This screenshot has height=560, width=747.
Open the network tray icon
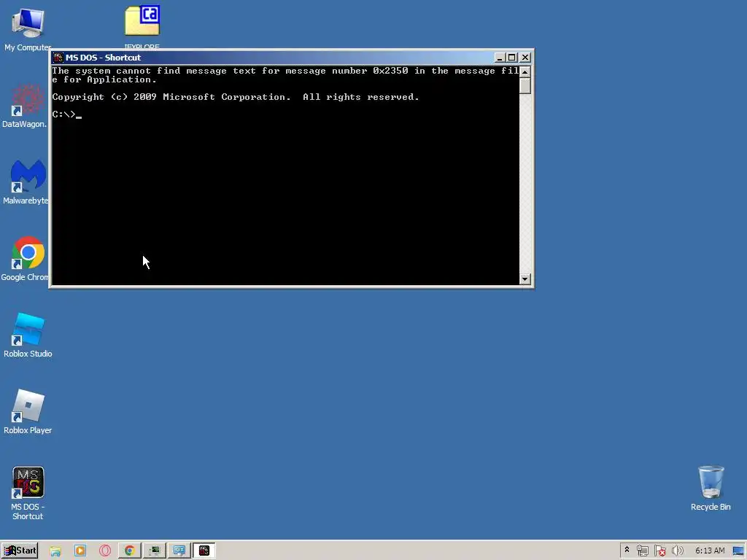[x=642, y=551]
